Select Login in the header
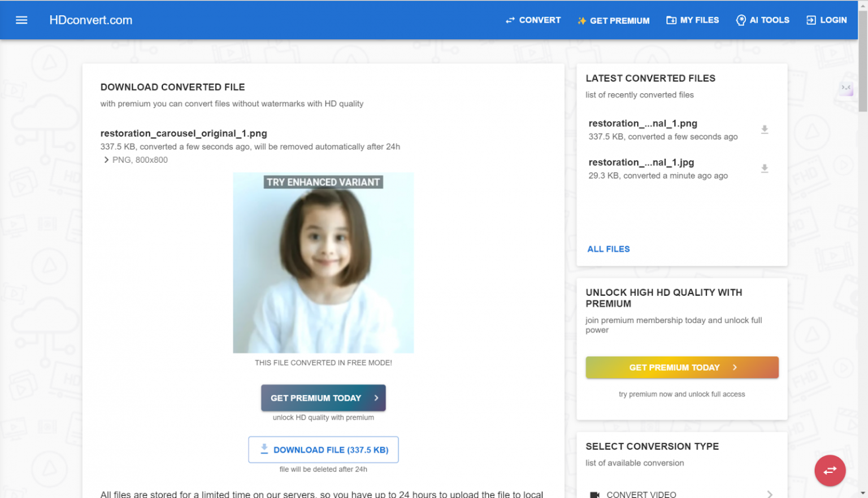Image resolution: width=868 pixels, height=498 pixels. (826, 20)
